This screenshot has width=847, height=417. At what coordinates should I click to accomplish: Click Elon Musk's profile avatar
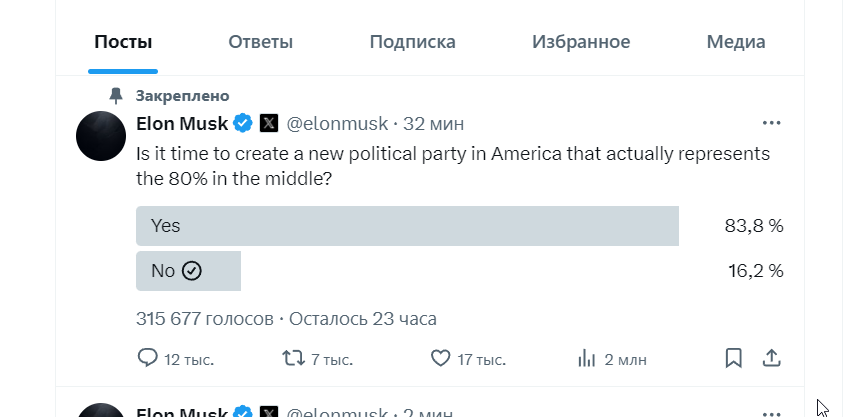(x=101, y=135)
